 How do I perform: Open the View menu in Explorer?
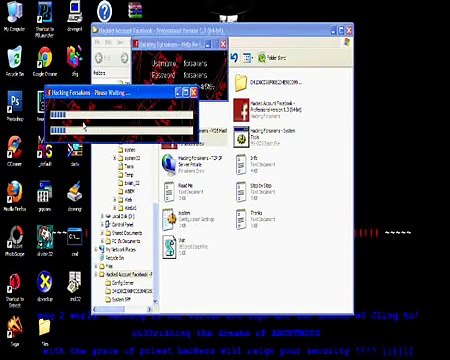(x=120, y=42)
